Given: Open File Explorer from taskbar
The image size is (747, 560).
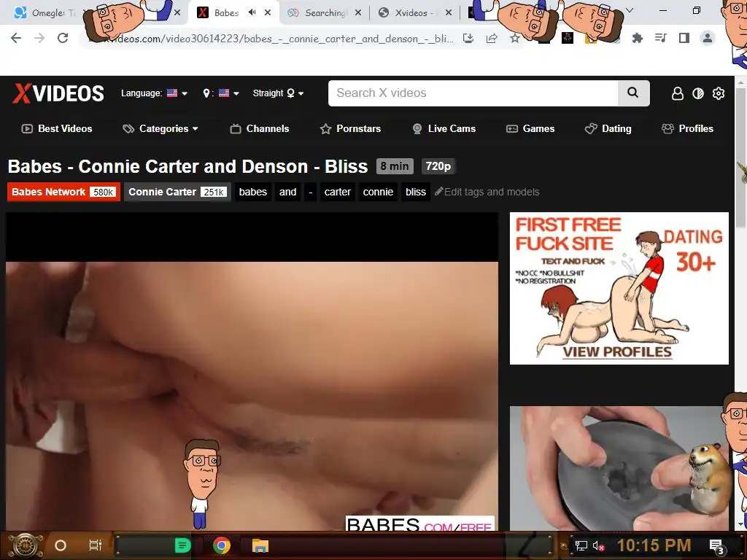Looking at the screenshot, I should click(x=260, y=545).
